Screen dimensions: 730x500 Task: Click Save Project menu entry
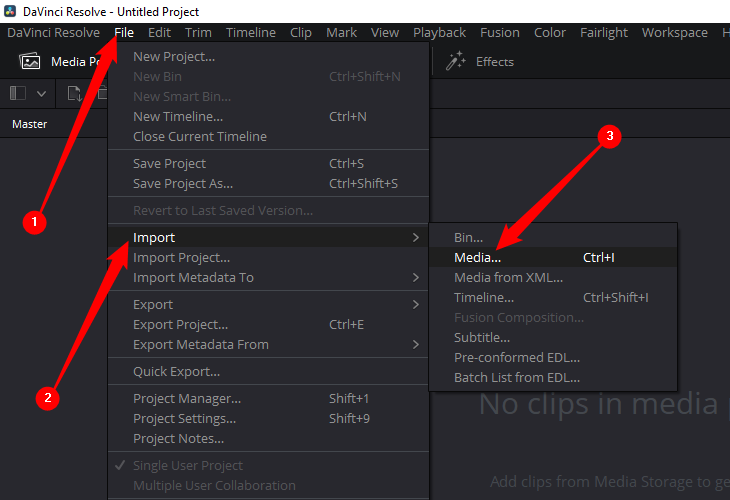(x=268, y=163)
